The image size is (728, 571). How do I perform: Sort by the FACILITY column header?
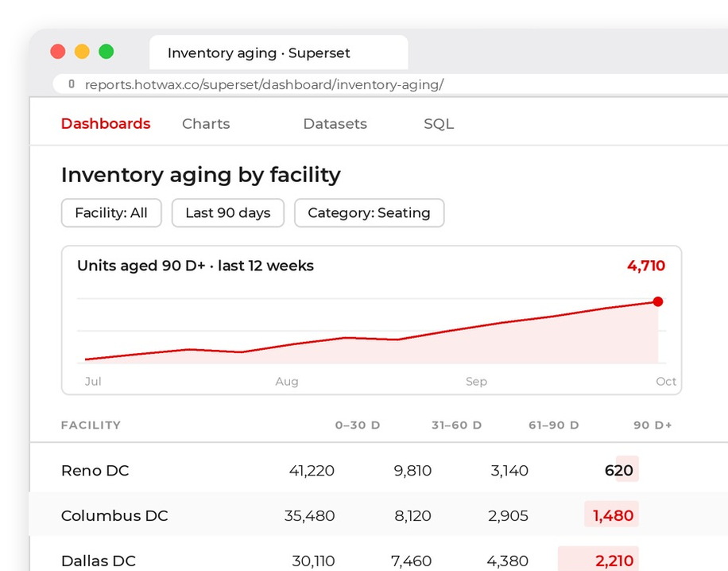(91, 425)
